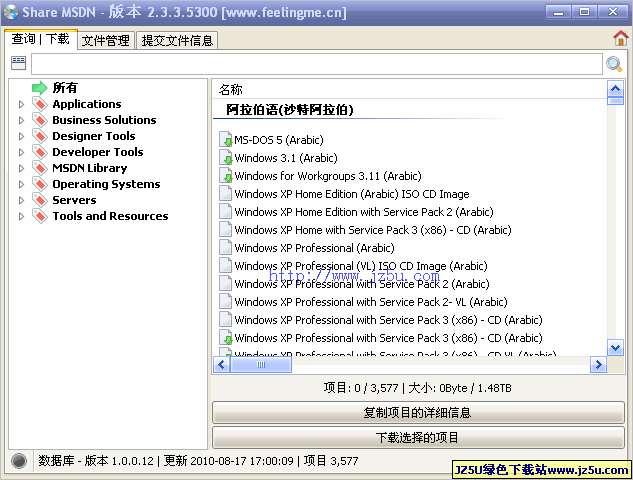
Task: Click the tag icon beside Applications
Action: (x=40, y=104)
